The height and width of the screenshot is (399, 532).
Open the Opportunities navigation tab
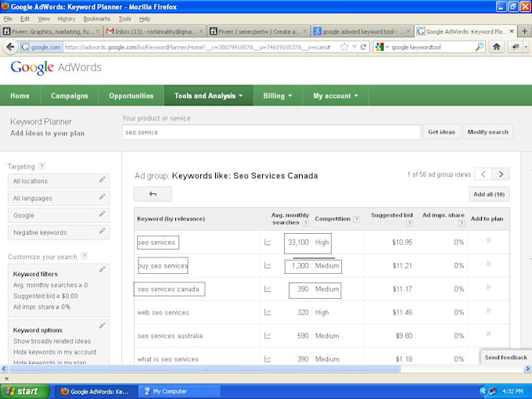tap(131, 95)
